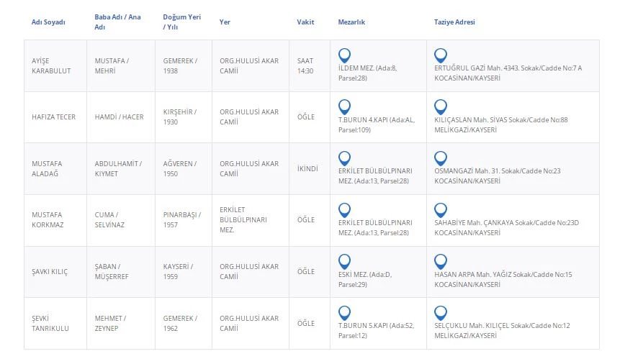The height and width of the screenshot is (364, 625).
Task: Select the ŞEVKİ TANRIKULU name cell
Action: pyautogui.click(x=52, y=323)
